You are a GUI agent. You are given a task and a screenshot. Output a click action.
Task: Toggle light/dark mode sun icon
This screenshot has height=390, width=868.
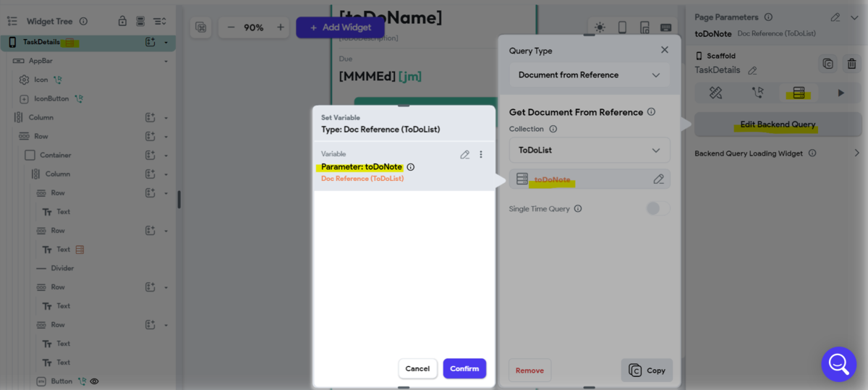[600, 27]
